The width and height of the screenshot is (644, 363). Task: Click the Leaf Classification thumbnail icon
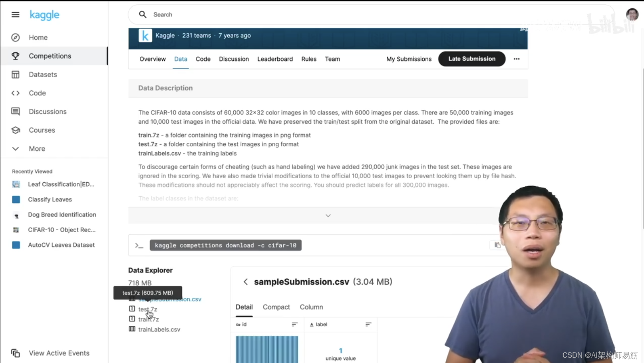click(x=16, y=184)
